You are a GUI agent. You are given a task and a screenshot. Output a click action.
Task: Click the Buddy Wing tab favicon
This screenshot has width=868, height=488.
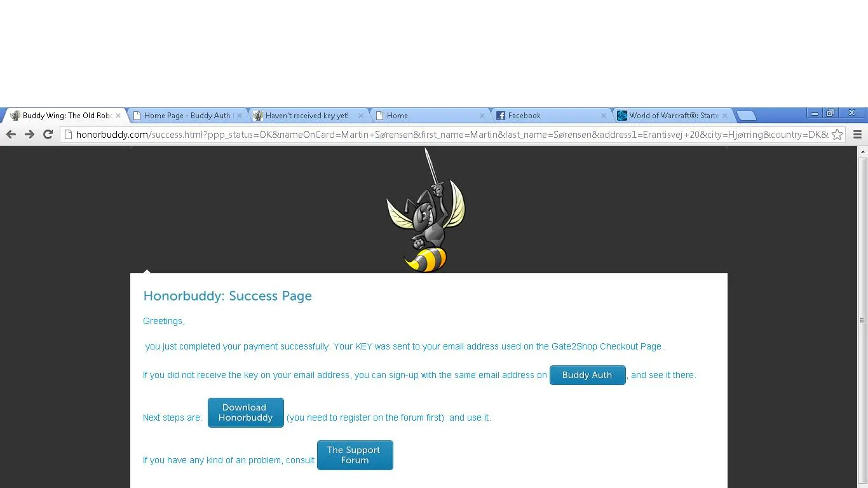(15, 116)
